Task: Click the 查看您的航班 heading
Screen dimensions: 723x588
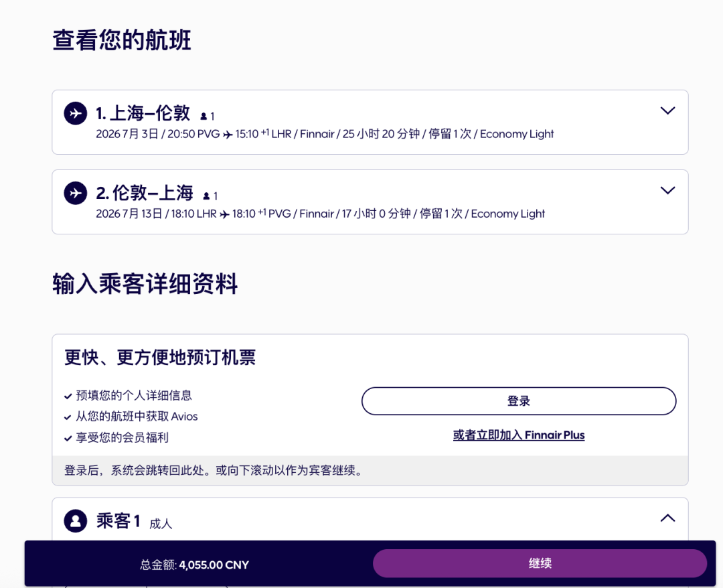Action: (121, 40)
